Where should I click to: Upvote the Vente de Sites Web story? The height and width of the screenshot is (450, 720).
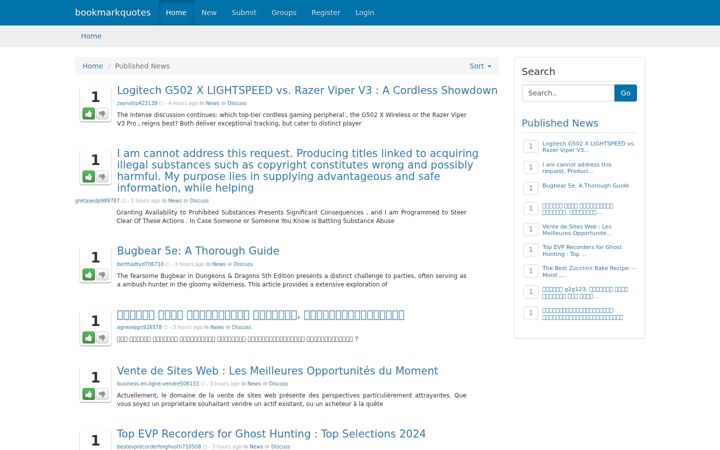(x=89, y=394)
